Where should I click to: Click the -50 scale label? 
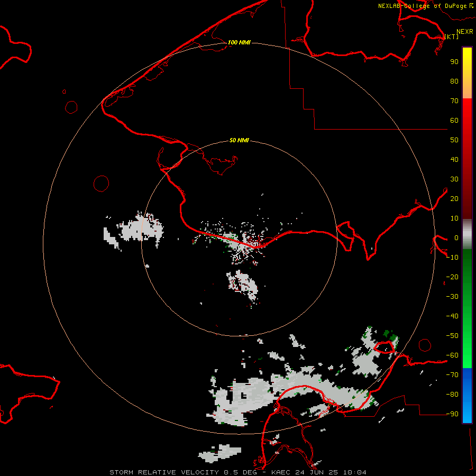click(x=452, y=336)
